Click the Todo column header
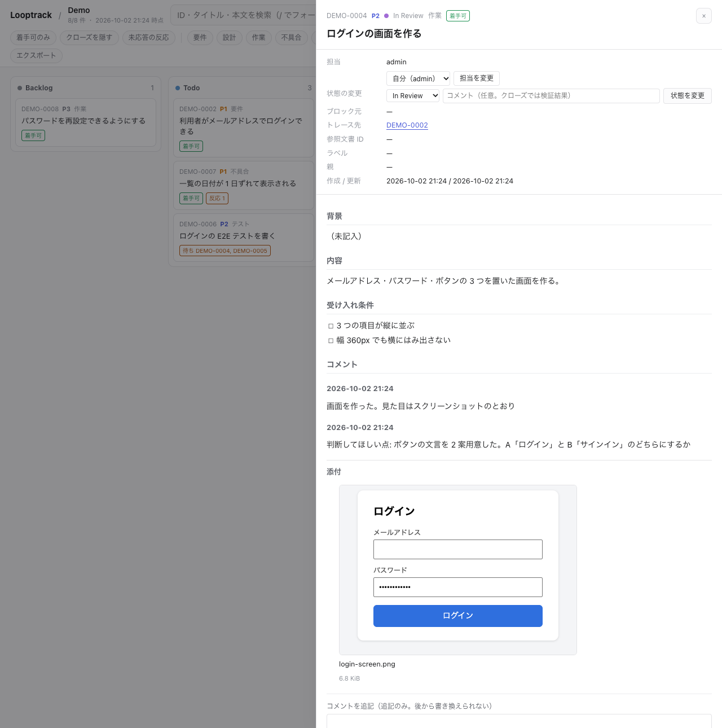 244,88
